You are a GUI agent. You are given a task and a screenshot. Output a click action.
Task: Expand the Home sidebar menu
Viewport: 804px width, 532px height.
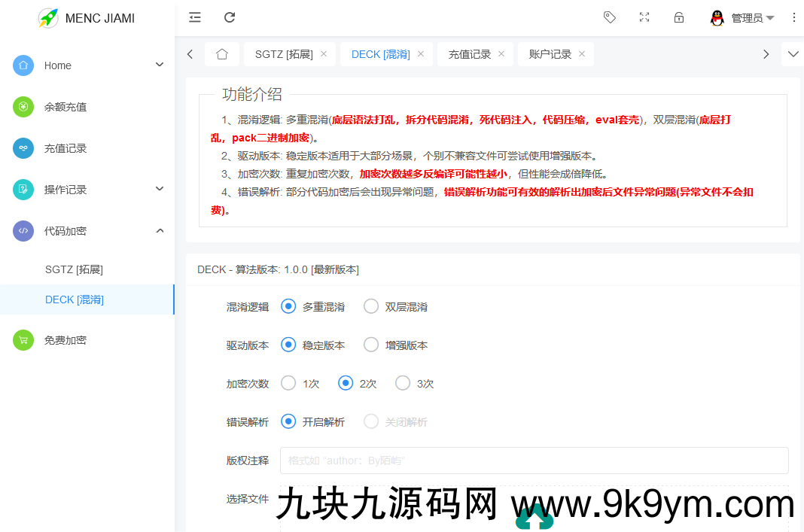tap(87, 65)
